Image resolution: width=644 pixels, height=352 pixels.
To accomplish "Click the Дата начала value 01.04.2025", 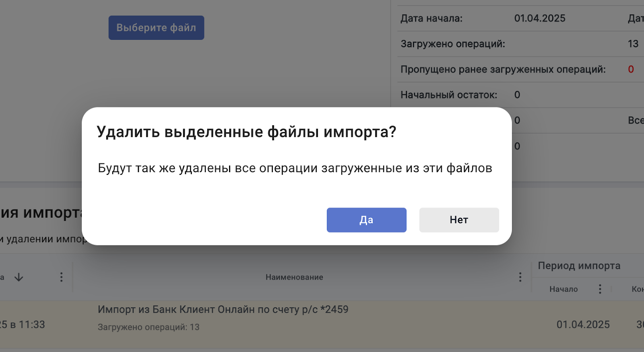I will tap(540, 19).
